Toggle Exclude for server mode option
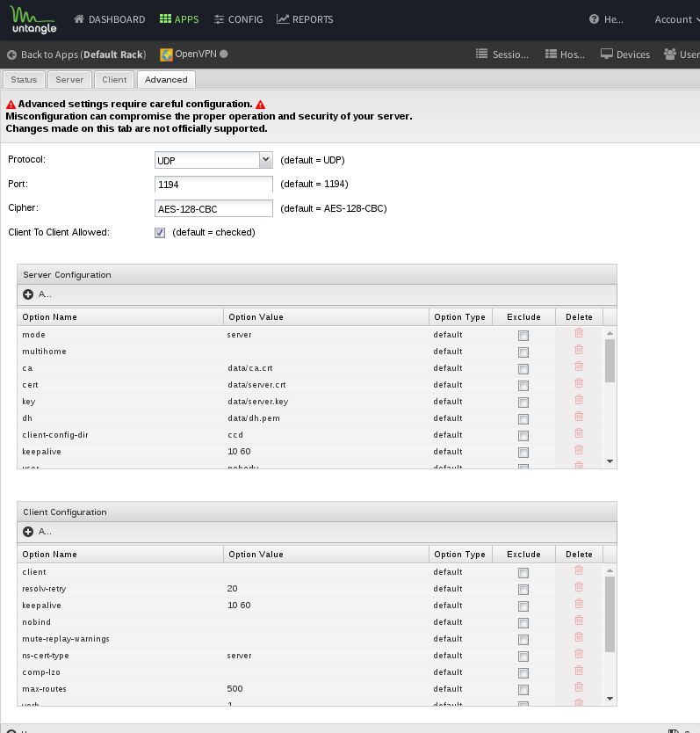The height and width of the screenshot is (733, 700). (x=523, y=336)
